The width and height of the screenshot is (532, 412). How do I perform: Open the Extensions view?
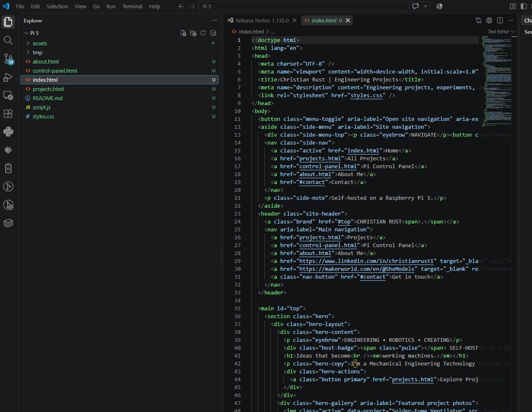8,113
